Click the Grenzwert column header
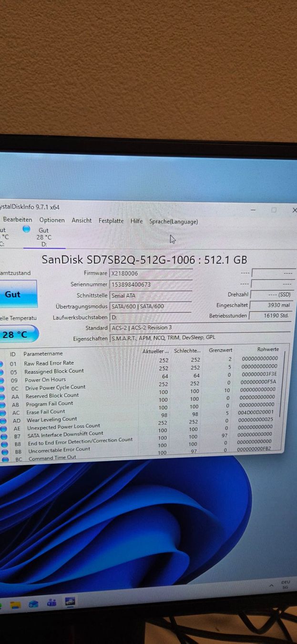 coord(220,350)
